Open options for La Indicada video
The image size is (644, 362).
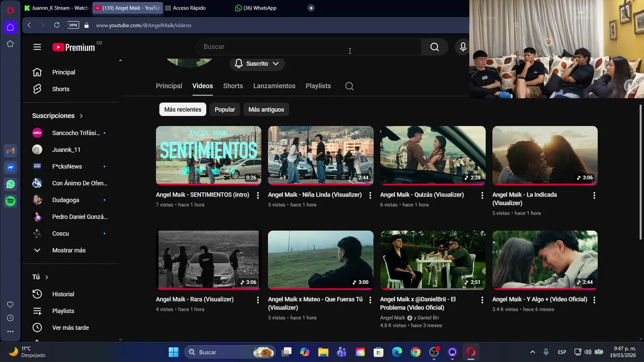coord(594,195)
